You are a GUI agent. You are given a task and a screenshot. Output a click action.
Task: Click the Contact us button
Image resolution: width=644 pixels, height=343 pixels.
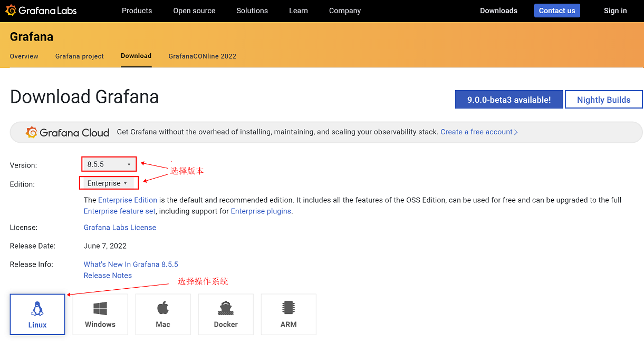pos(557,11)
